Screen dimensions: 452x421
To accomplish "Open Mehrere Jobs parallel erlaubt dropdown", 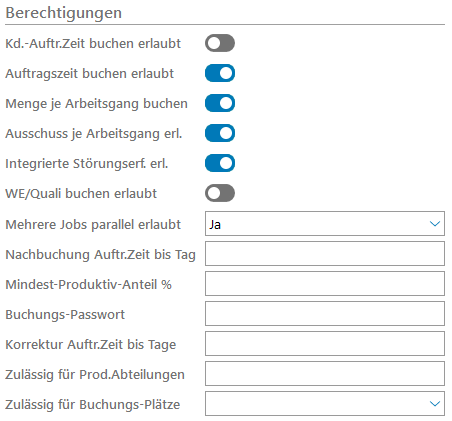I will point(325,224).
